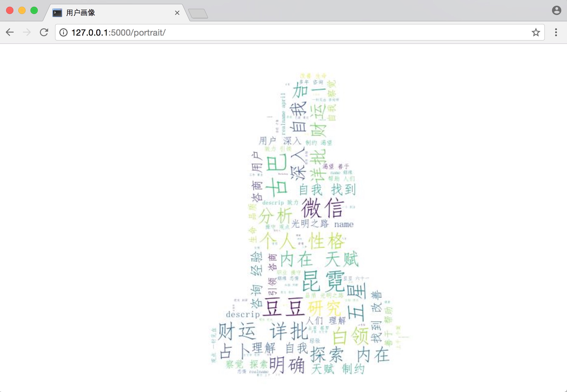The width and height of the screenshot is (567, 392).
Task: Open the Chrome profile avatar
Action: (x=556, y=10)
